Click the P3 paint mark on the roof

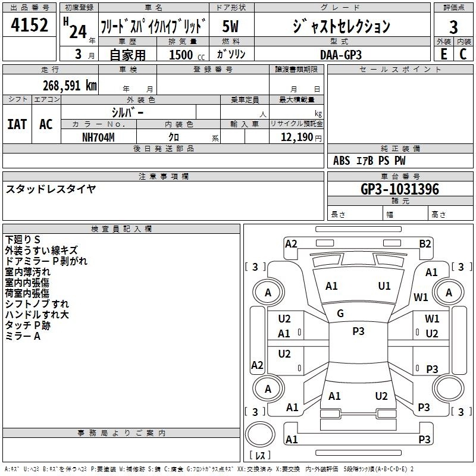click(358, 331)
